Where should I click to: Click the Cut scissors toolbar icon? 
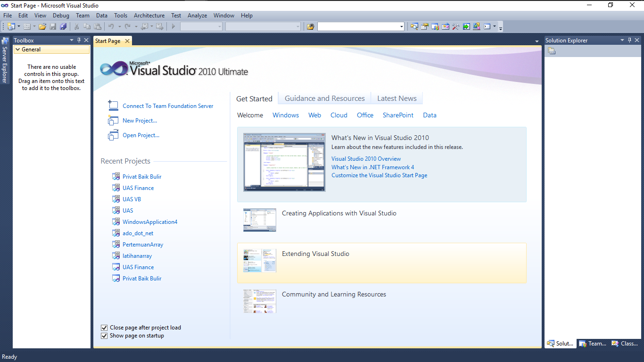76,26
